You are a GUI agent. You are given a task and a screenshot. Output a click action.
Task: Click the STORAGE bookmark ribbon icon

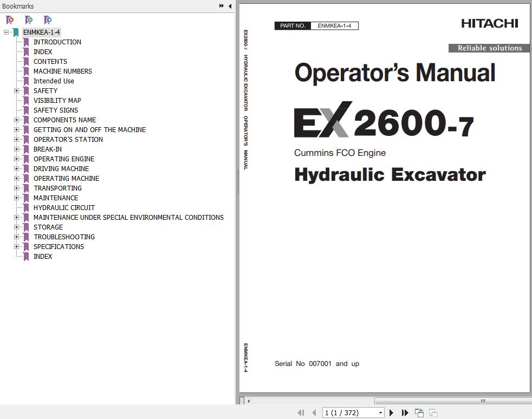pos(26,227)
